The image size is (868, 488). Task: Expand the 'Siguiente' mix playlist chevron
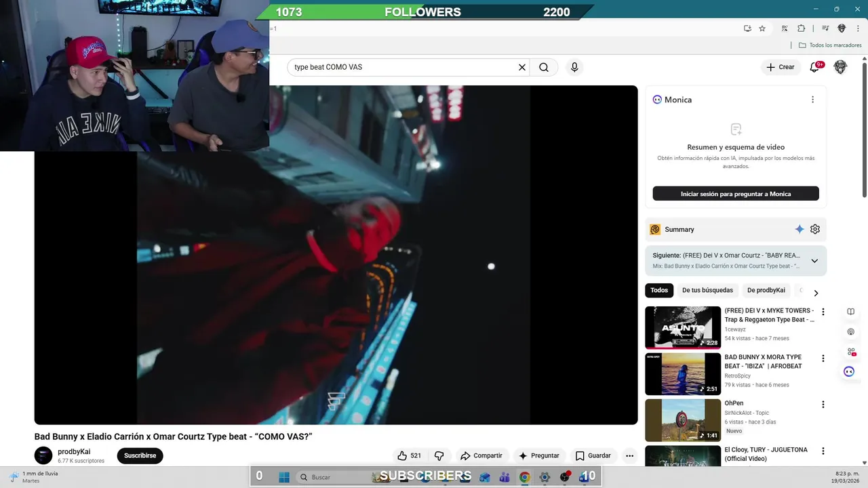tap(814, 261)
